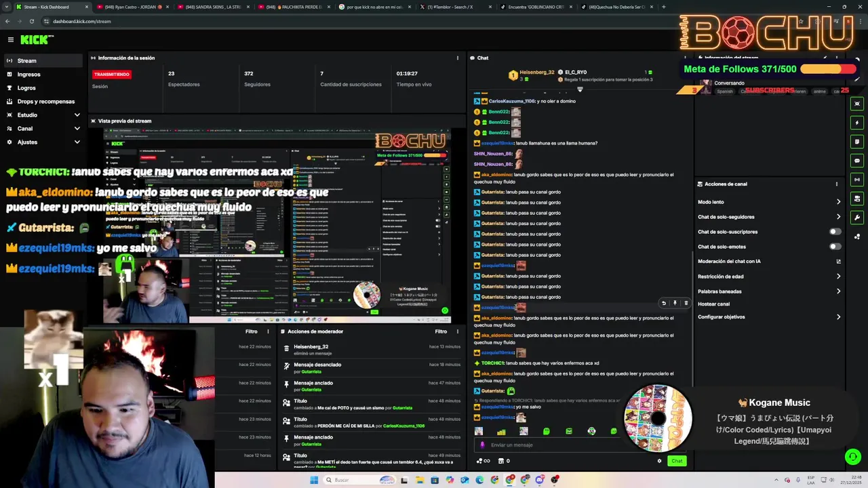This screenshot has height=488, width=868.
Task: Switch to SANDRA SKINS browser tab
Action: (x=212, y=7)
